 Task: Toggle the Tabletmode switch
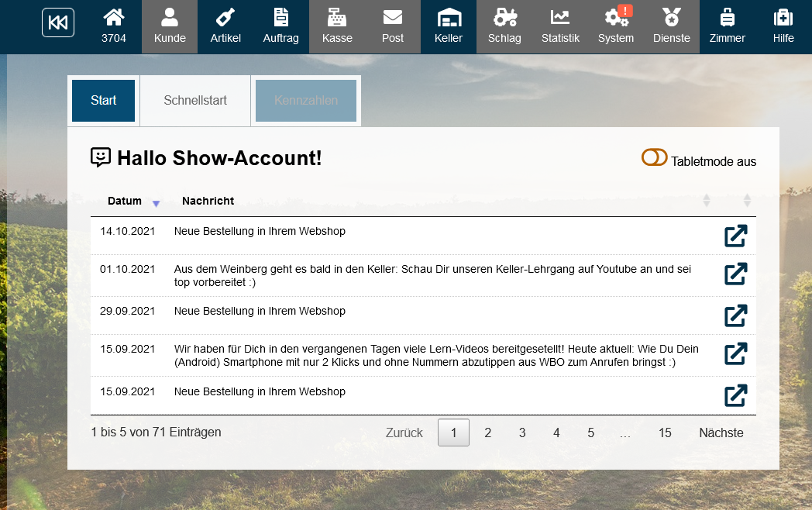[x=654, y=158]
